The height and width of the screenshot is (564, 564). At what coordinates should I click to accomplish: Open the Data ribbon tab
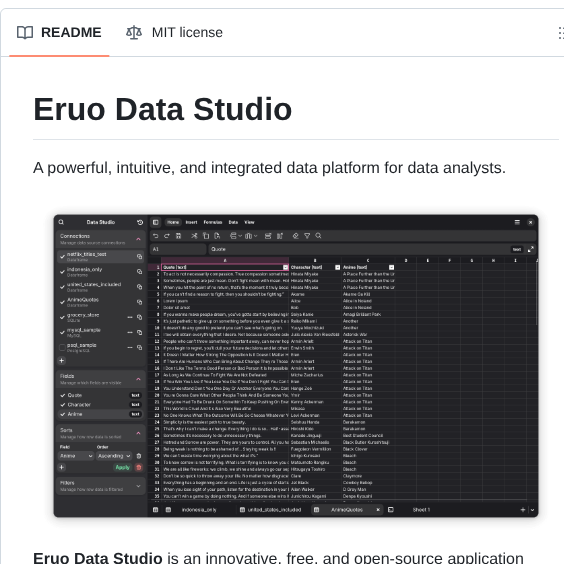coord(233,222)
